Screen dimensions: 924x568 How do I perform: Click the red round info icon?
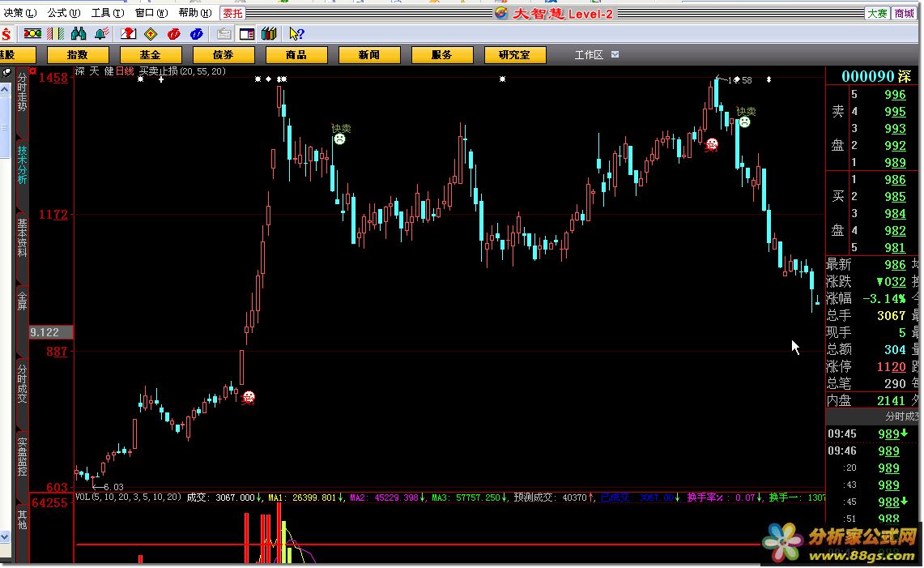pos(173,34)
